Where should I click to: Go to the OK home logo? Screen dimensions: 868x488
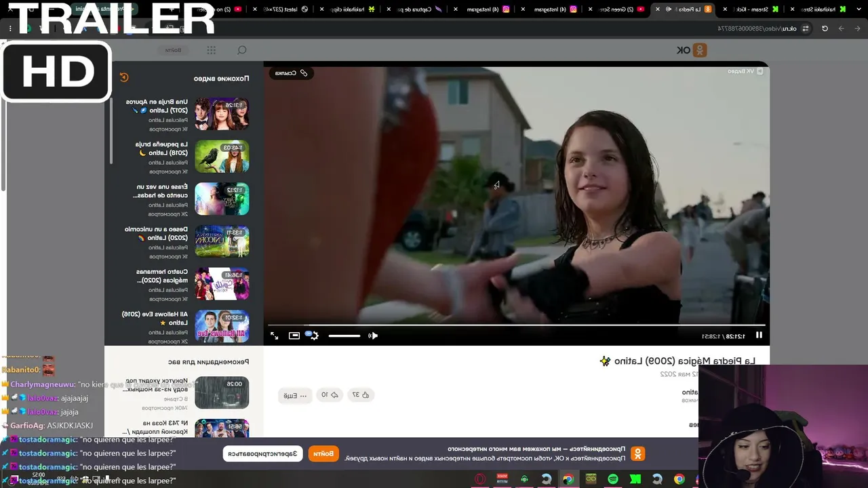(x=692, y=50)
